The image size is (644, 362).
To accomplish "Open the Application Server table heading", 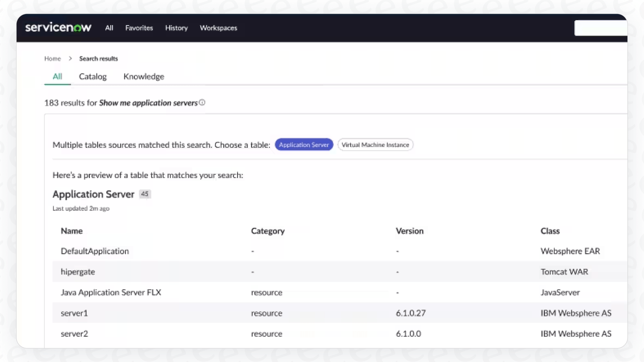I will [93, 194].
